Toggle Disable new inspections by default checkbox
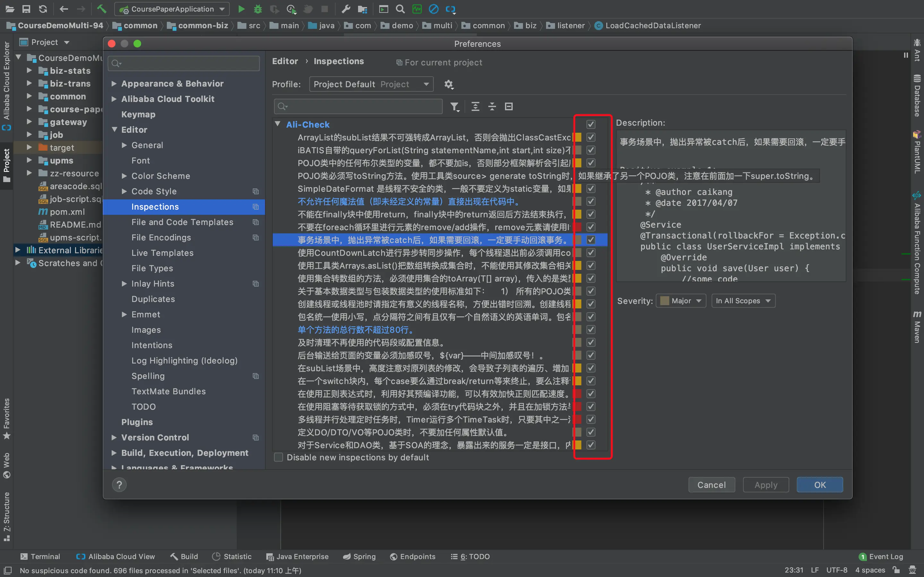Image resolution: width=924 pixels, height=577 pixels. pos(279,457)
